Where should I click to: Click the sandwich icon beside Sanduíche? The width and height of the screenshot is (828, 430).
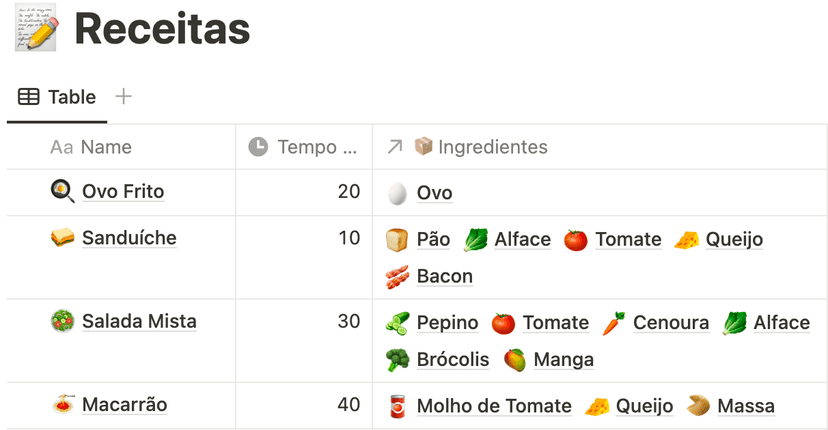coord(62,238)
